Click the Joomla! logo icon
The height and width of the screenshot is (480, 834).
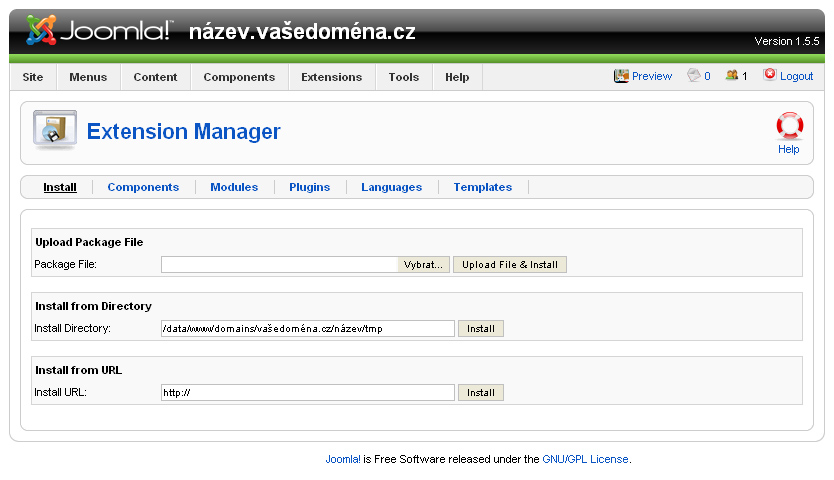click(41, 30)
